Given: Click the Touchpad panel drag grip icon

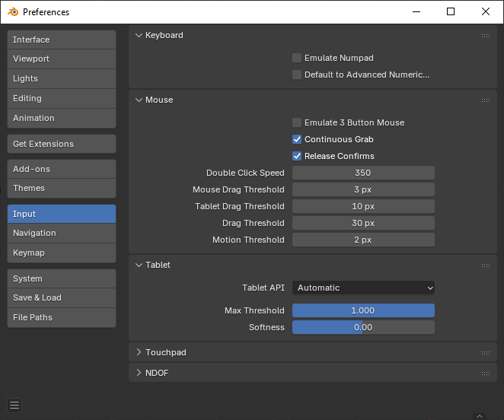Looking at the screenshot, I should [x=485, y=353].
